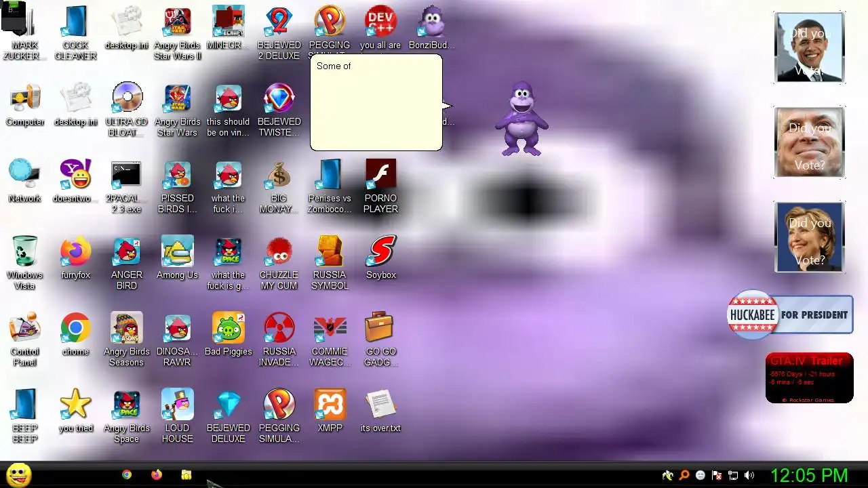This screenshot has width=868, height=488.
Task: Click the GTA:IV Trailer countdown gadget
Action: 809,378
